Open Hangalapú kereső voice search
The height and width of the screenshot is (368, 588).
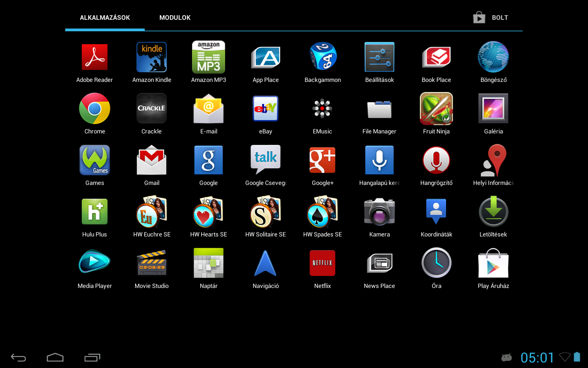click(x=379, y=160)
